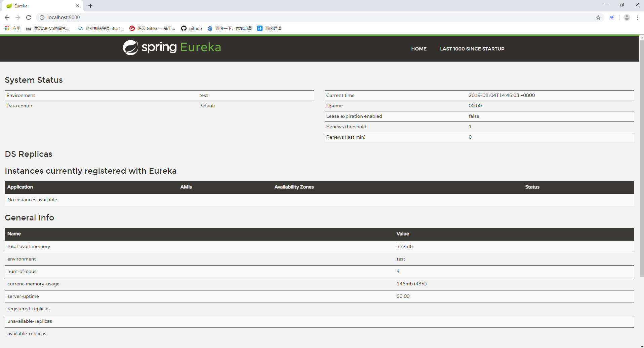Click the 'available-replicas' row name

point(27,334)
